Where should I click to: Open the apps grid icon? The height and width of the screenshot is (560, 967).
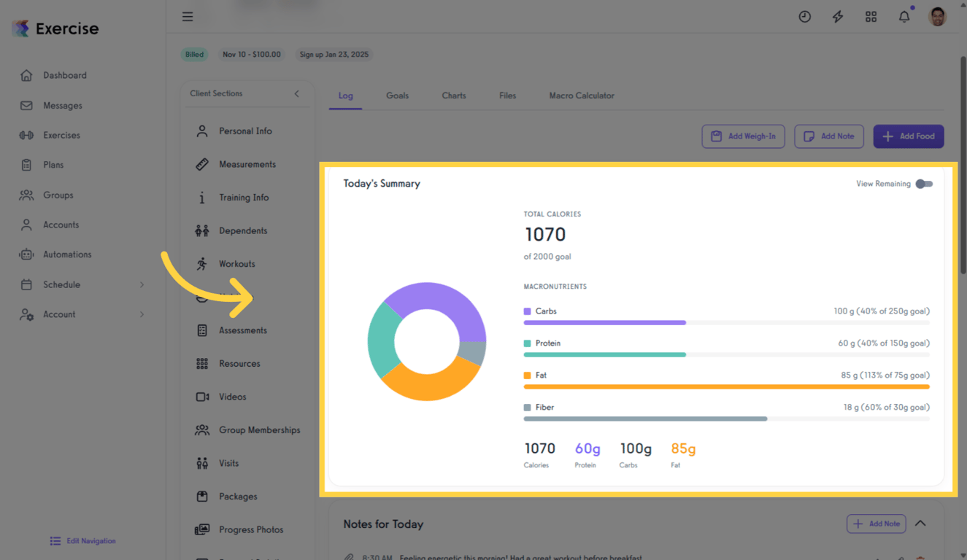[871, 17]
